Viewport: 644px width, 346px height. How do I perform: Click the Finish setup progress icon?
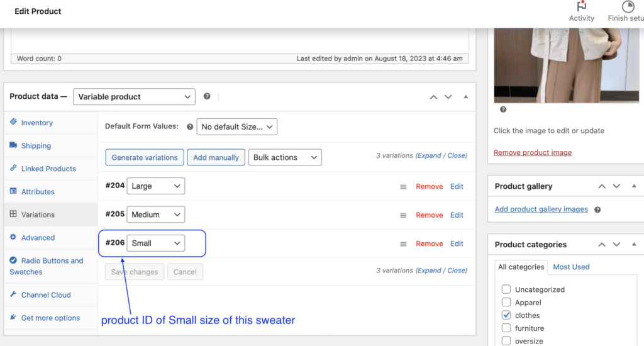(x=628, y=7)
